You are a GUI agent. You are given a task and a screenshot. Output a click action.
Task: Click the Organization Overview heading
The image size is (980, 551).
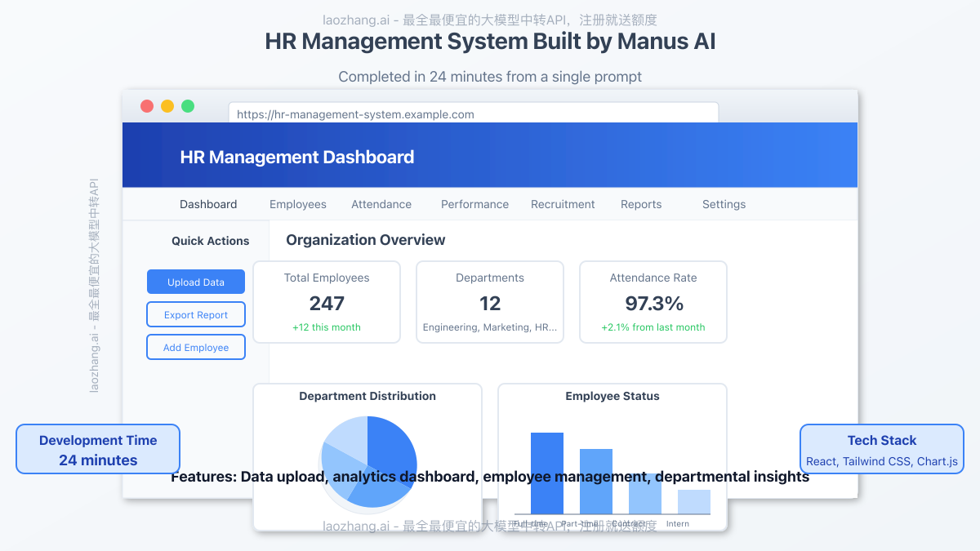coord(366,240)
